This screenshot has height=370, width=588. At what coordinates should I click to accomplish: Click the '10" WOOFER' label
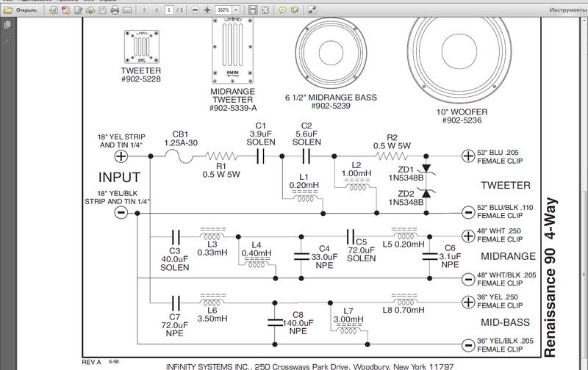point(462,112)
